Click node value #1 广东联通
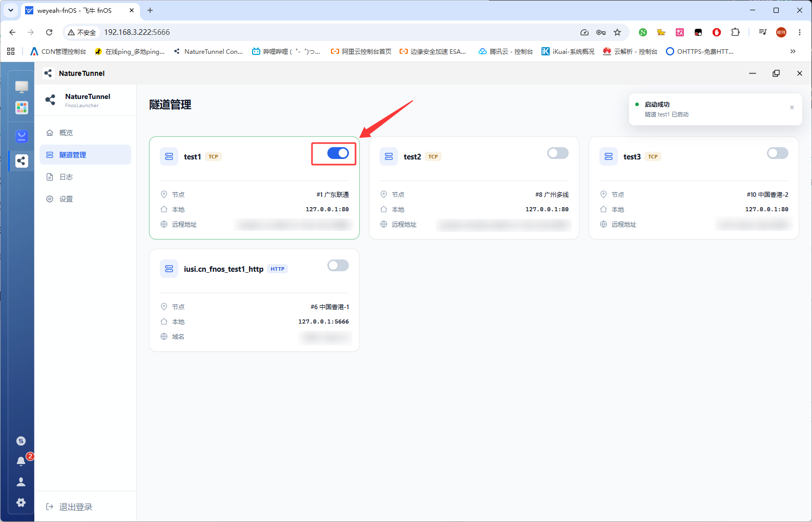812x522 pixels. click(x=332, y=194)
